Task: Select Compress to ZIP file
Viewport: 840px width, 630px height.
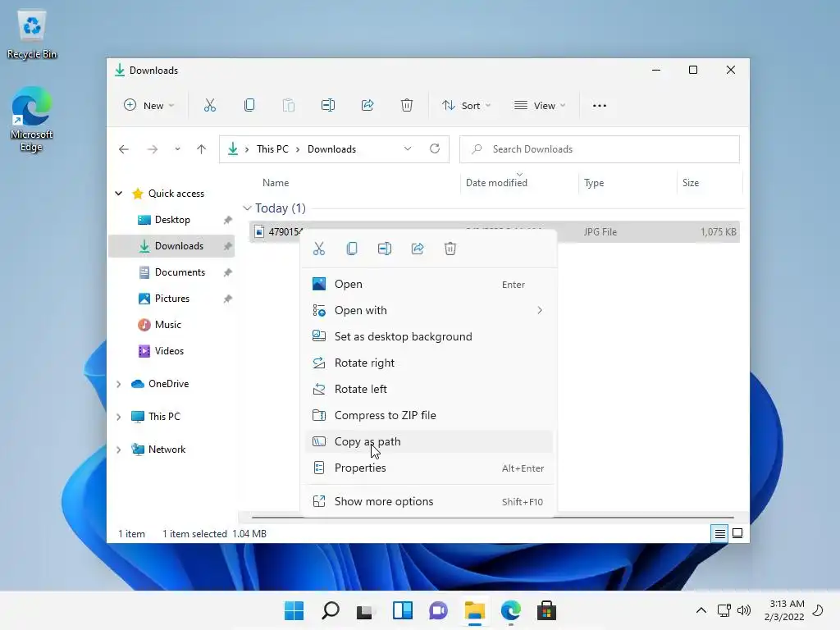Action: [x=428, y=415]
